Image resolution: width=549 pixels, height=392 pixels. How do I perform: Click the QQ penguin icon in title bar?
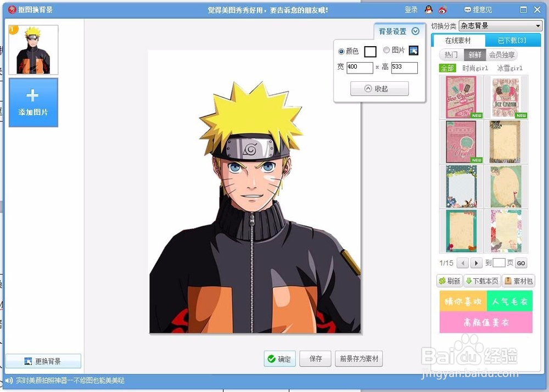tap(429, 9)
